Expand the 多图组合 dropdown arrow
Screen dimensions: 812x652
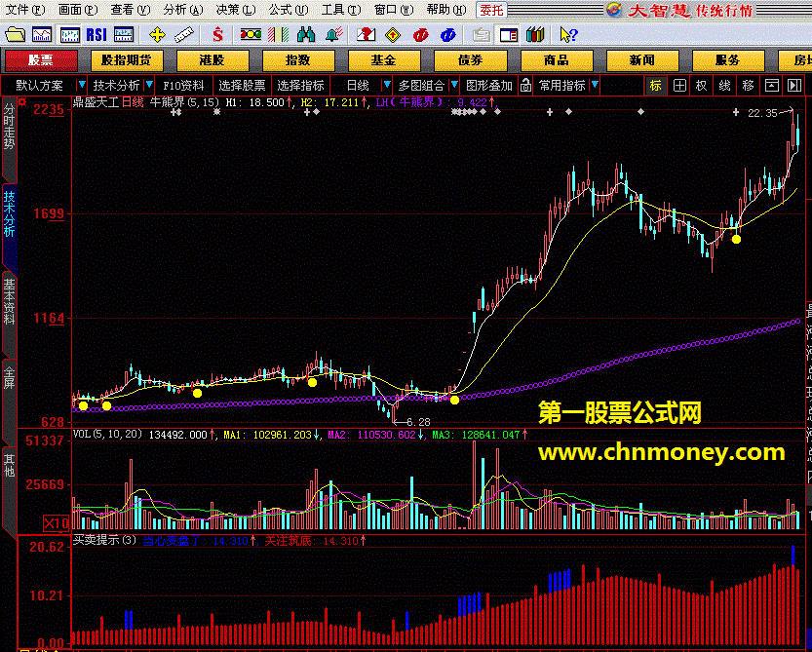454,85
